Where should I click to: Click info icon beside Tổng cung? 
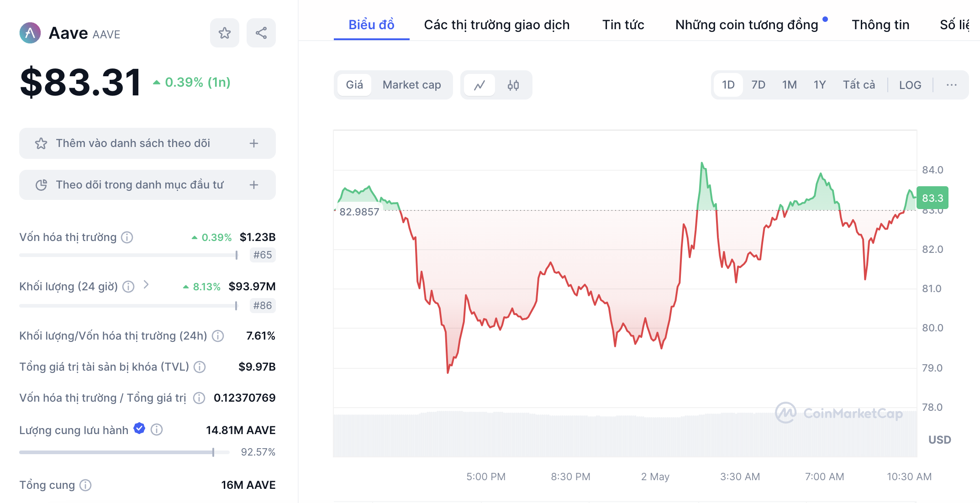pos(85,485)
